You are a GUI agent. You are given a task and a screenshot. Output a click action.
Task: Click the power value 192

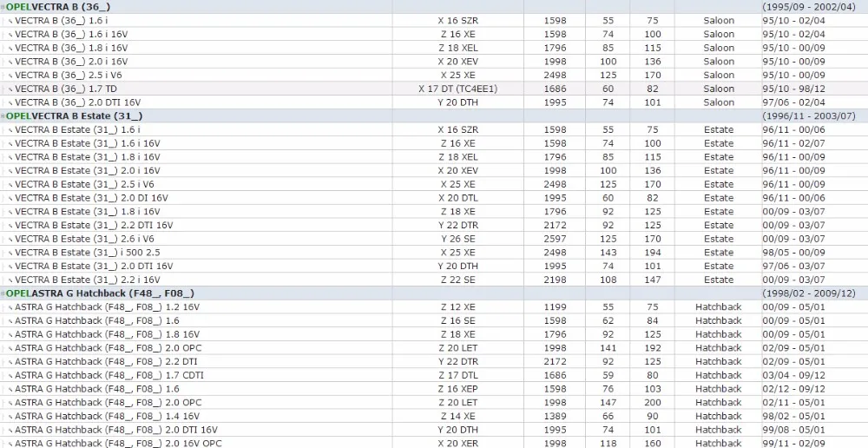(653, 348)
